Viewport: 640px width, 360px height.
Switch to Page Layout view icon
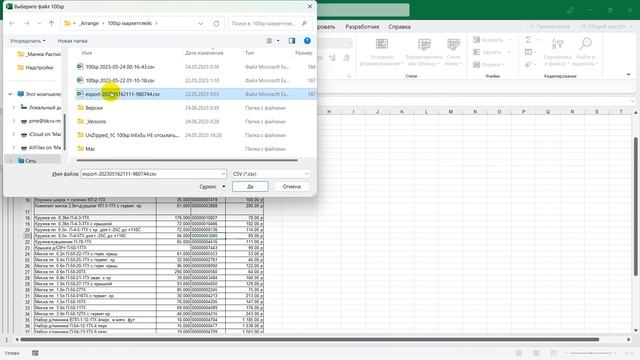pos(536,353)
